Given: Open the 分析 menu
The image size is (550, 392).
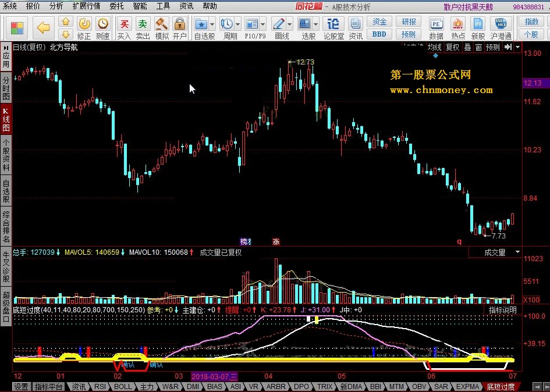Looking at the screenshot, I should 56,6.
